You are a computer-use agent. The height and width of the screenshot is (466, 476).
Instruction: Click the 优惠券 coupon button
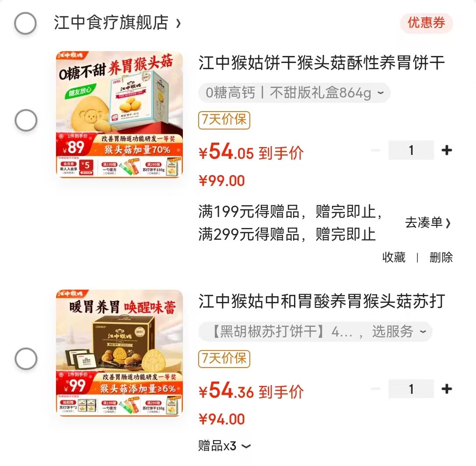pyautogui.click(x=426, y=23)
